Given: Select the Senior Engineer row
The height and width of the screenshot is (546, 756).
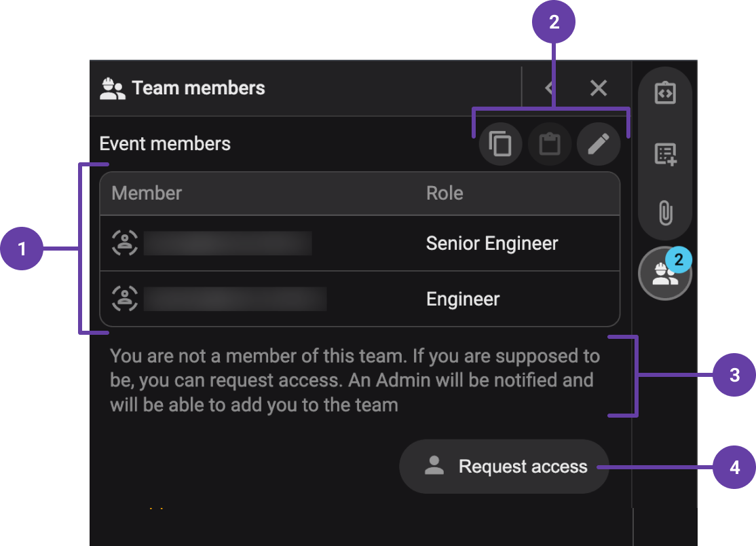Looking at the screenshot, I should 360,243.
